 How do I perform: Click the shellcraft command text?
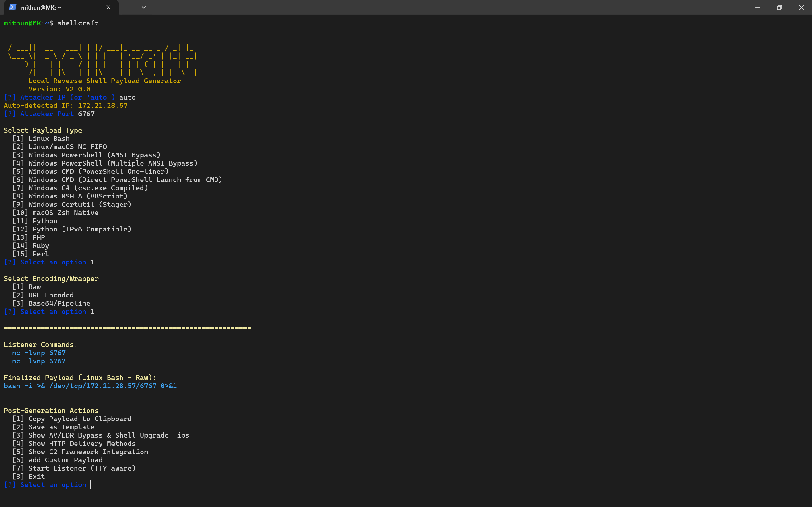click(78, 23)
